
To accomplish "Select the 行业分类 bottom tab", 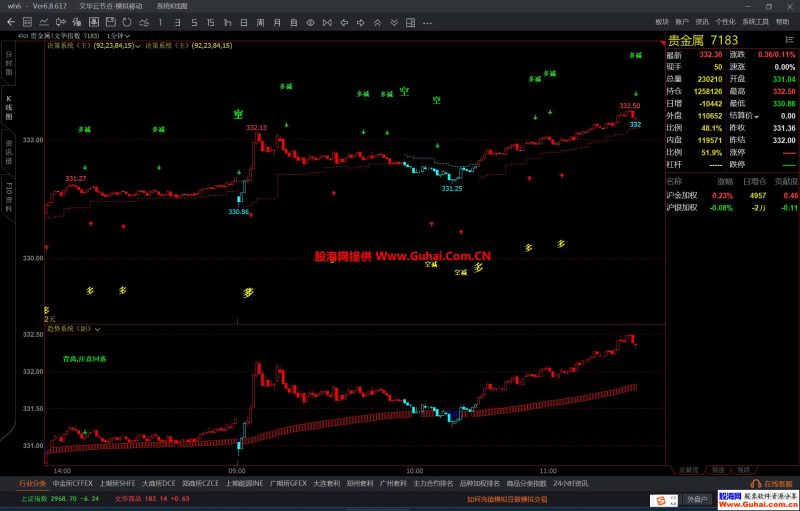I will click(x=33, y=483).
